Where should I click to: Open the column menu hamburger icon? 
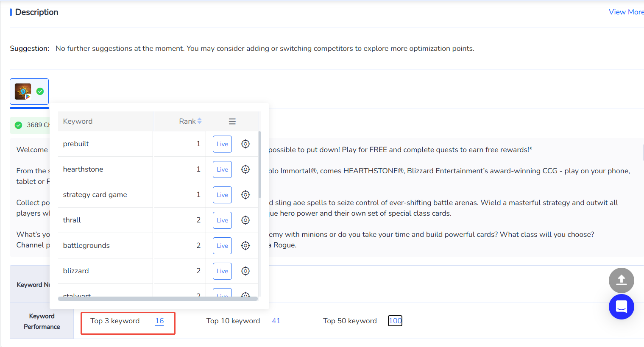pyautogui.click(x=232, y=121)
